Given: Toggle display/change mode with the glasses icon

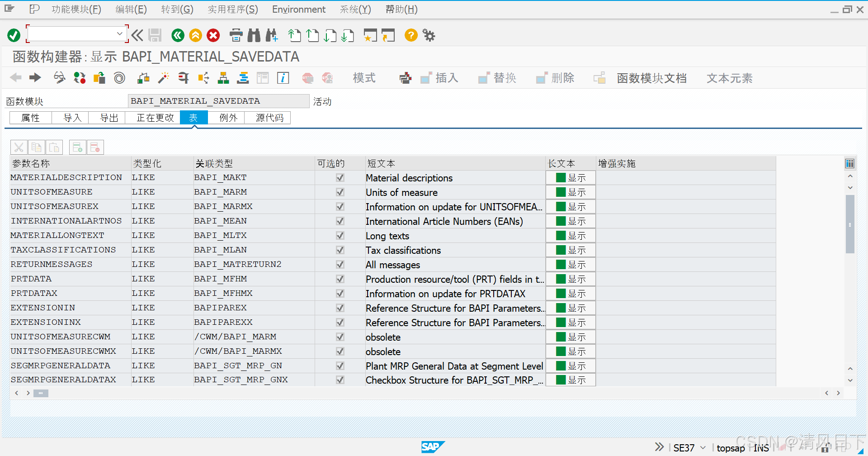Looking at the screenshot, I should click(59, 78).
